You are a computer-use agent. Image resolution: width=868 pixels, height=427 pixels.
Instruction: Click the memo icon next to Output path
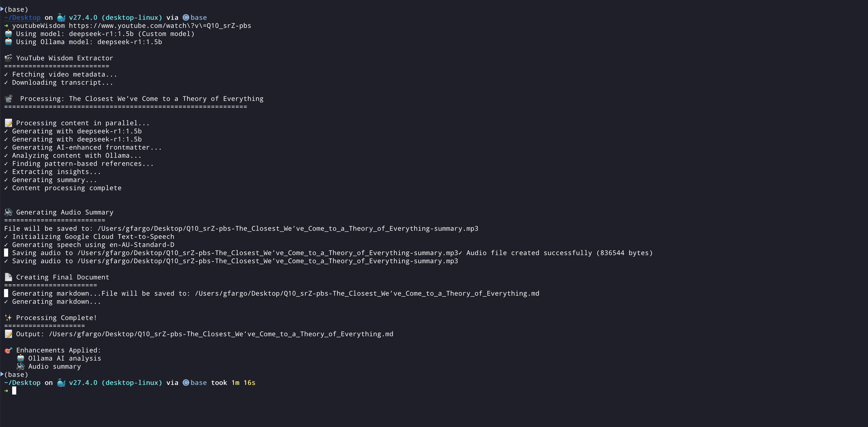8,334
